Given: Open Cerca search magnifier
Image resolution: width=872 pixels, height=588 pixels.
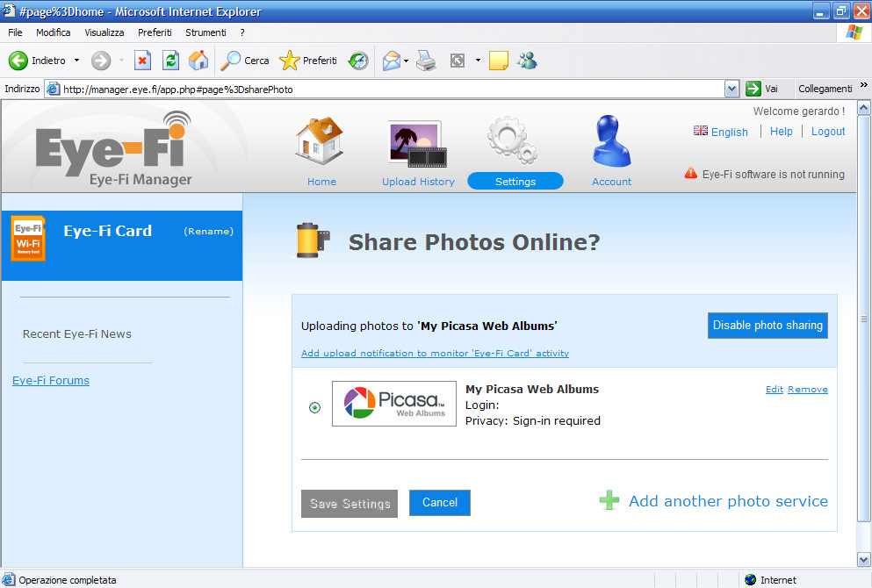Looking at the screenshot, I should 230,61.
